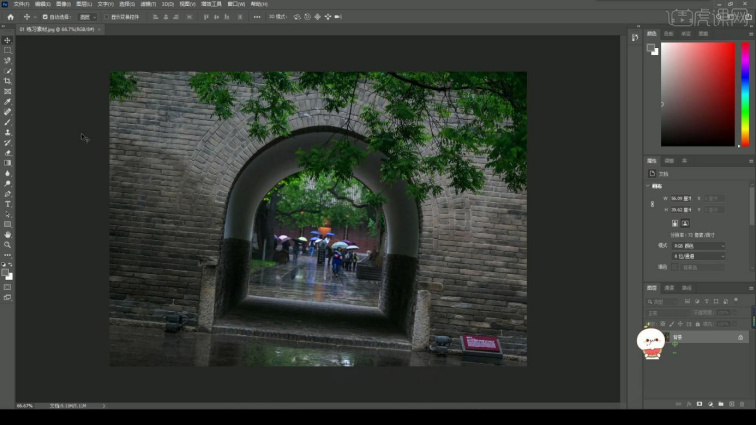Select the Type (T) tool
Image resolution: width=756 pixels, height=426 pixels.
point(7,204)
